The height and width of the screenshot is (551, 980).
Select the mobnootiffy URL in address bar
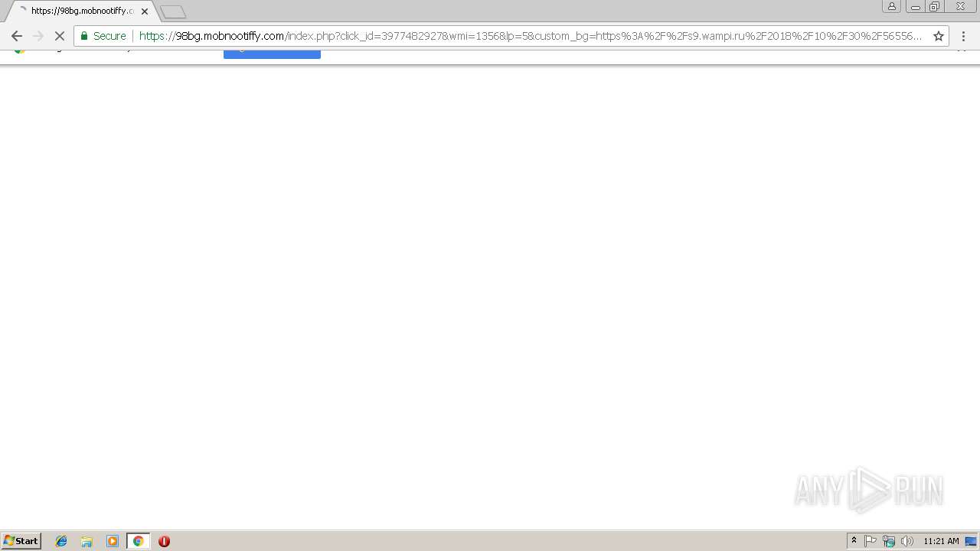[530, 36]
